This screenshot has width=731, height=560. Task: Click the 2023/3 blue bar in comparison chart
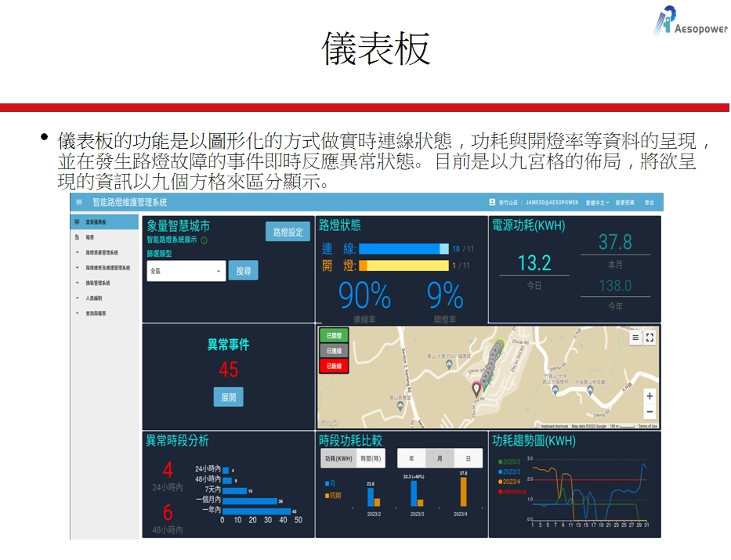coord(413,493)
